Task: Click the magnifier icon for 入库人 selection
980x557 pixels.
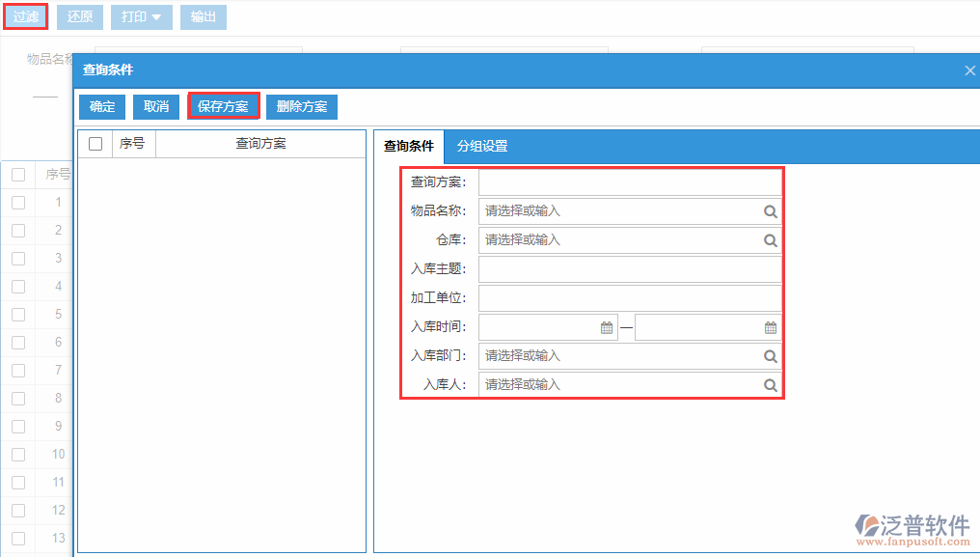Action: 769,384
